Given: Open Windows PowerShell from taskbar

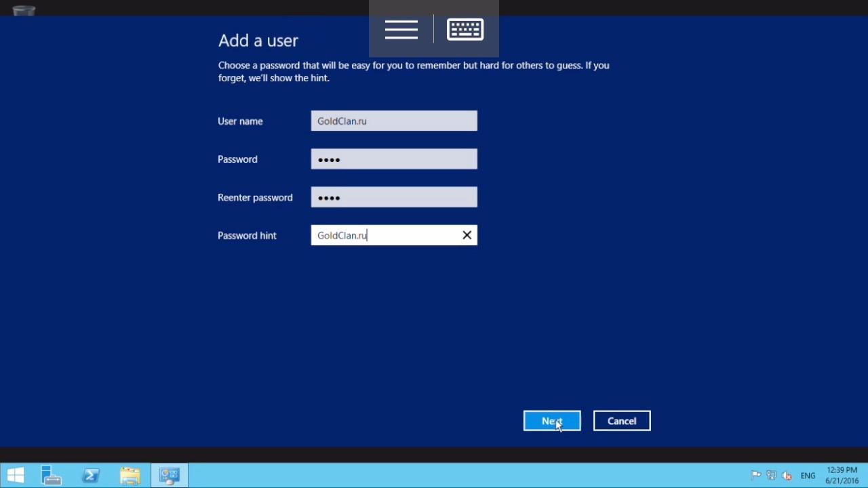Looking at the screenshot, I should (x=91, y=476).
